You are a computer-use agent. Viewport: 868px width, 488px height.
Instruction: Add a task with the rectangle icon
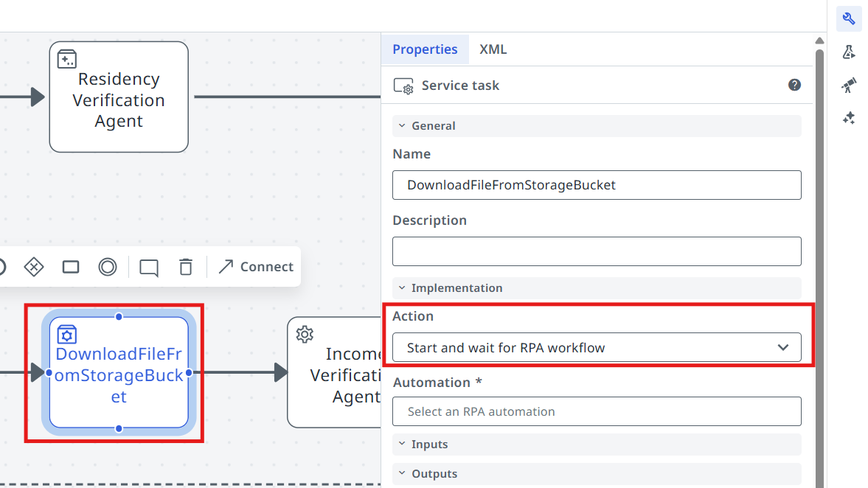pos(71,267)
